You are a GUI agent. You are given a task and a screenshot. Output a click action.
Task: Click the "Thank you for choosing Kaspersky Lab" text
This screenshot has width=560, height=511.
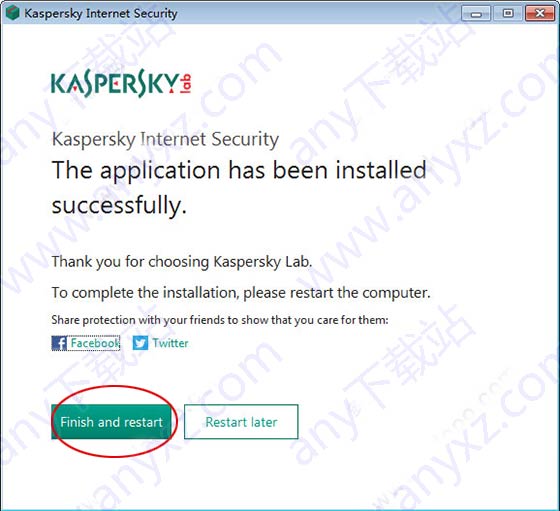[x=182, y=262]
